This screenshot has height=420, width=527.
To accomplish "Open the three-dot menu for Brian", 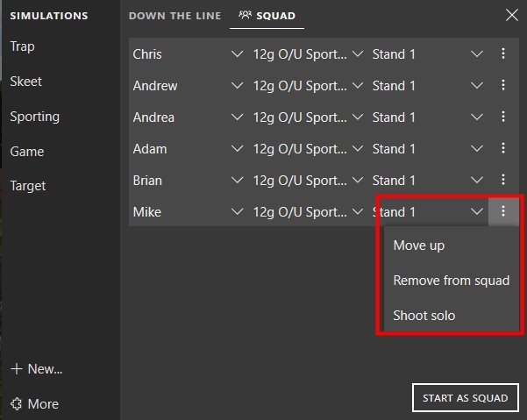I will point(502,181).
